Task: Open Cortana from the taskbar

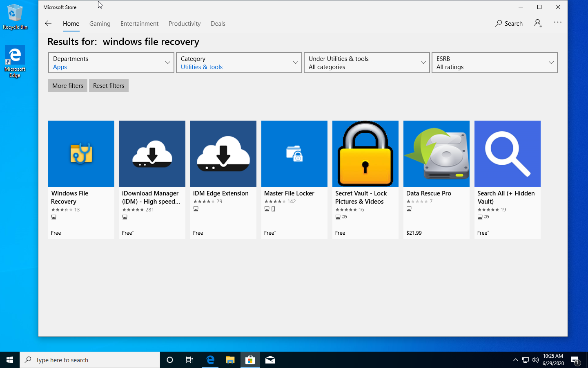Action: pyautogui.click(x=170, y=360)
